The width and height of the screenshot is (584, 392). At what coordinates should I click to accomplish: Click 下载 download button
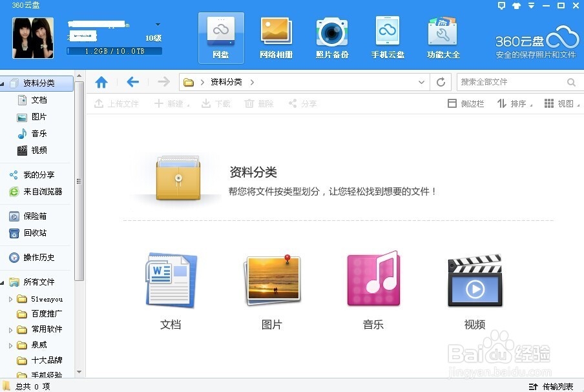tap(216, 103)
